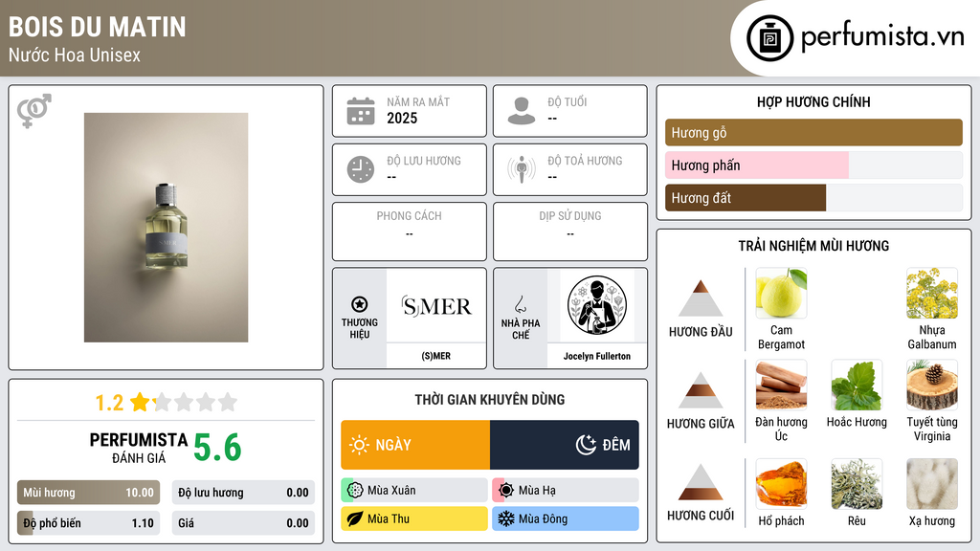Image resolution: width=980 pixels, height=551 pixels.
Task: Click the Phong Cách style box
Action: (x=410, y=231)
